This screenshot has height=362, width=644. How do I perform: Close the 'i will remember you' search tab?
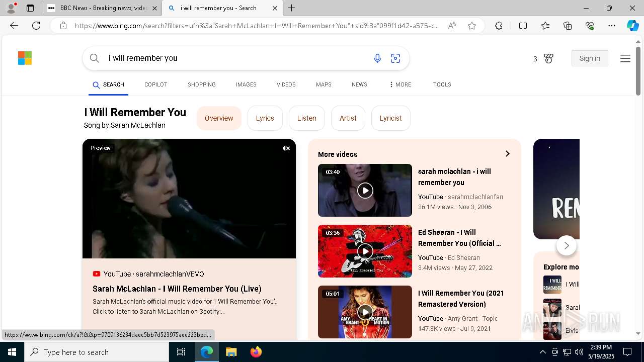pyautogui.click(x=275, y=8)
